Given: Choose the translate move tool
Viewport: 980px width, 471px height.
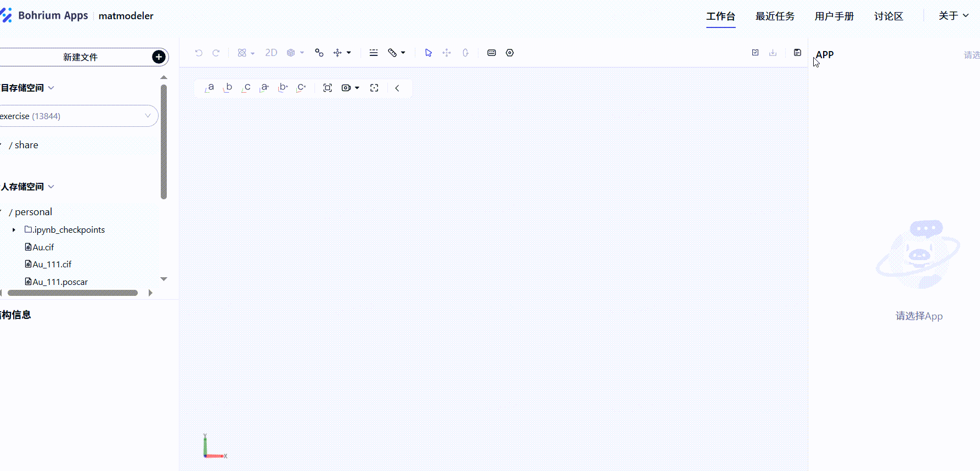Looking at the screenshot, I should [447, 53].
